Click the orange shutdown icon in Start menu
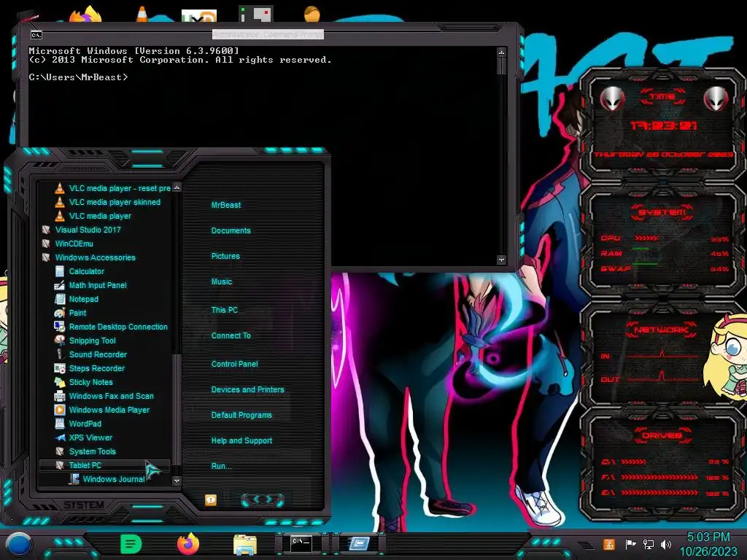Viewport: 747px width, 560px height. (x=211, y=499)
